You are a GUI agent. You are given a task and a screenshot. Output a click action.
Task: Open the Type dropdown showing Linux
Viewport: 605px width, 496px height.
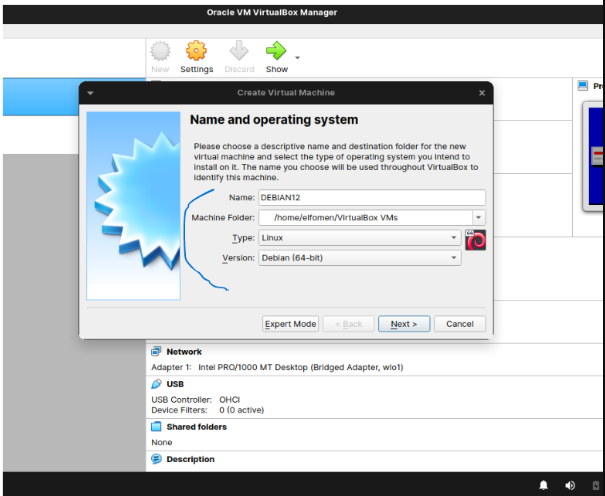tap(360, 238)
